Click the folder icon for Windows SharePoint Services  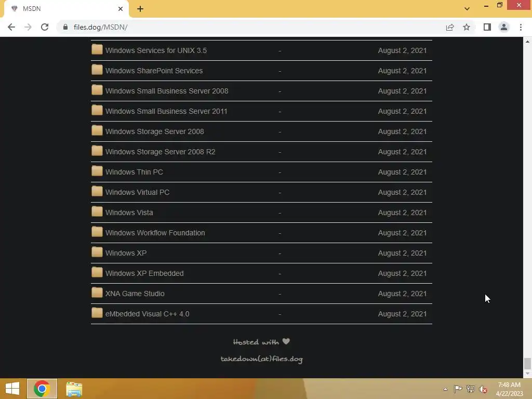click(97, 70)
